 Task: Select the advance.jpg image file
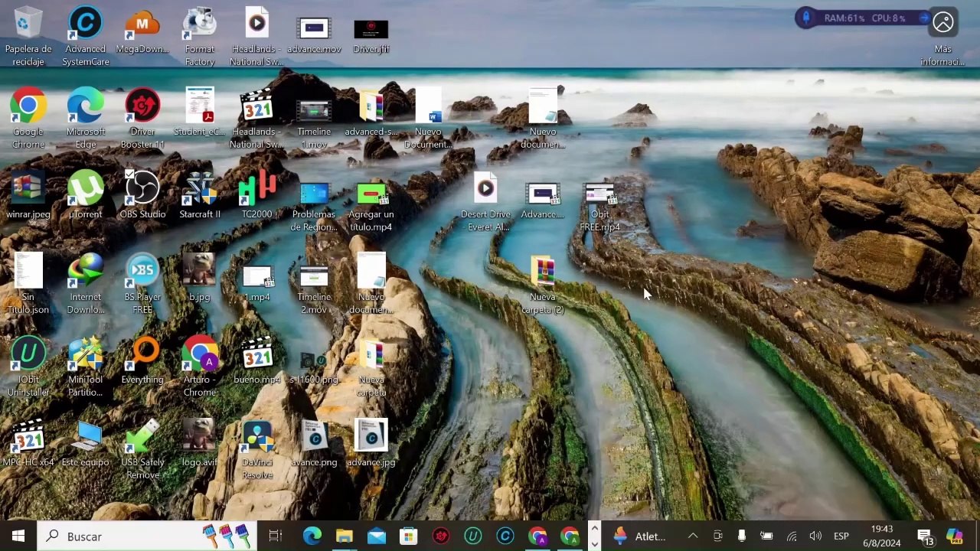point(371,443)
